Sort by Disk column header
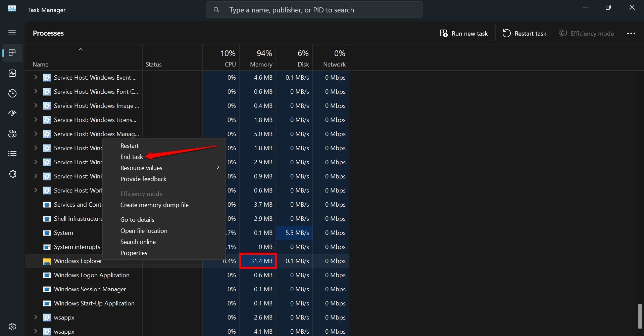 (294, 58)
